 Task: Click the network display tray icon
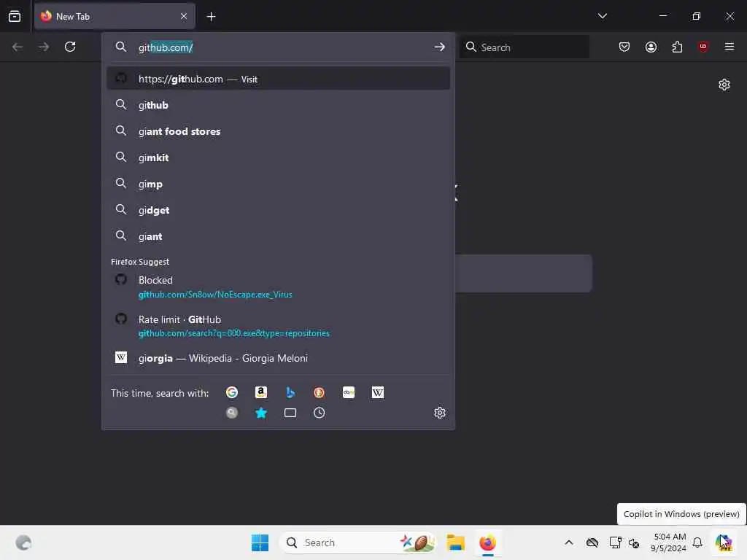(615, 542)
